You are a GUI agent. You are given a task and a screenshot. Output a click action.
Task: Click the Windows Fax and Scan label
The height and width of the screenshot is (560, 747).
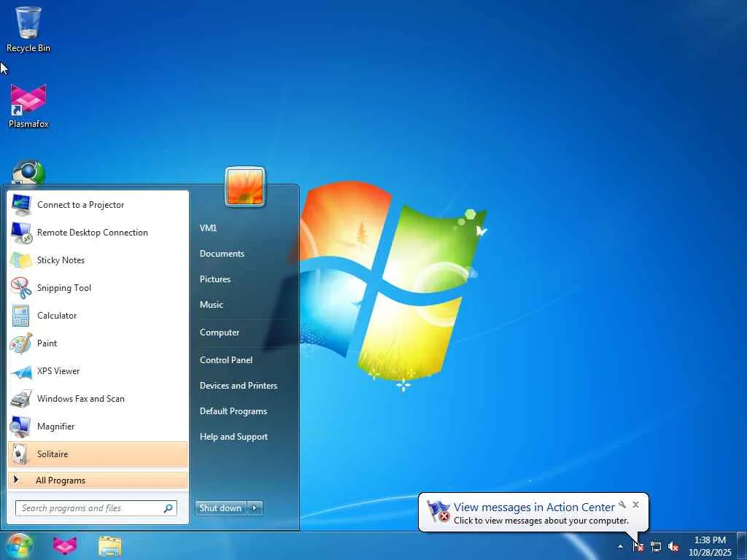80,399
